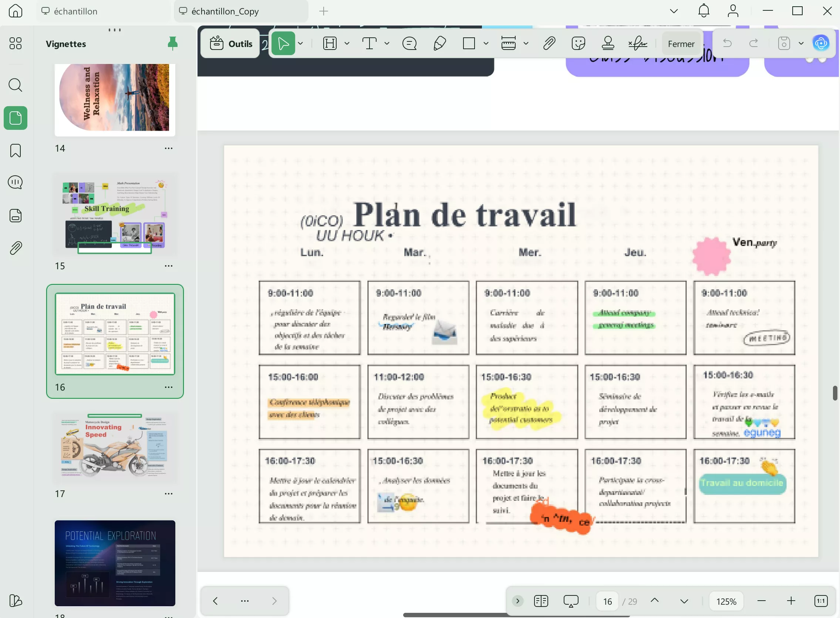Open the sticker tool
The width and height of the screenshot is (840, 618).
tap(578, 43)
